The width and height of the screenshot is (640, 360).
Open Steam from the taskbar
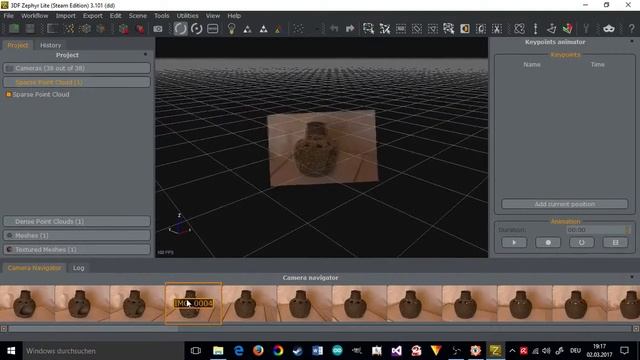pos(298,351)
